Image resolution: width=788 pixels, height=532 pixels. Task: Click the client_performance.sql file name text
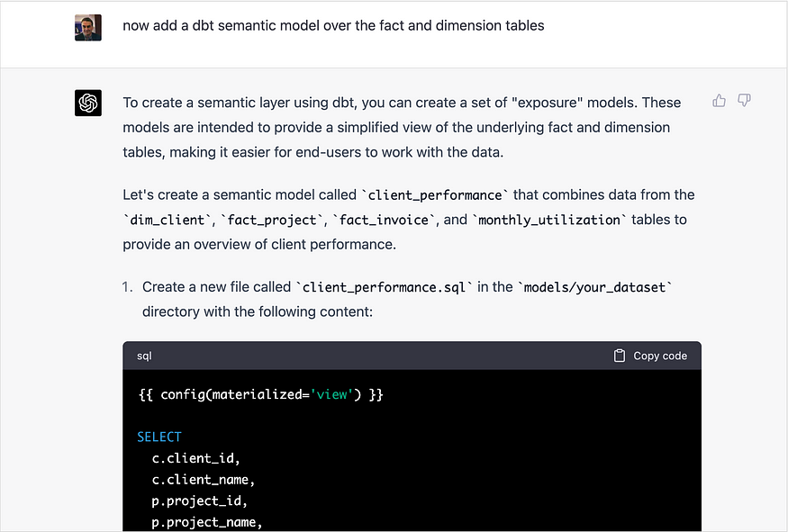point(384,287)
